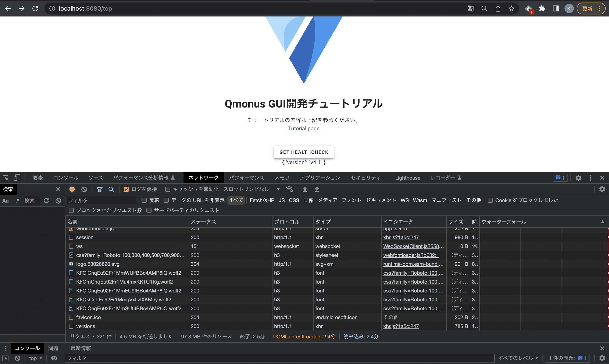This screenshot has width=609, height=364.
Task: Import a HAR file with the upload arrow
Action: point(305,189)
